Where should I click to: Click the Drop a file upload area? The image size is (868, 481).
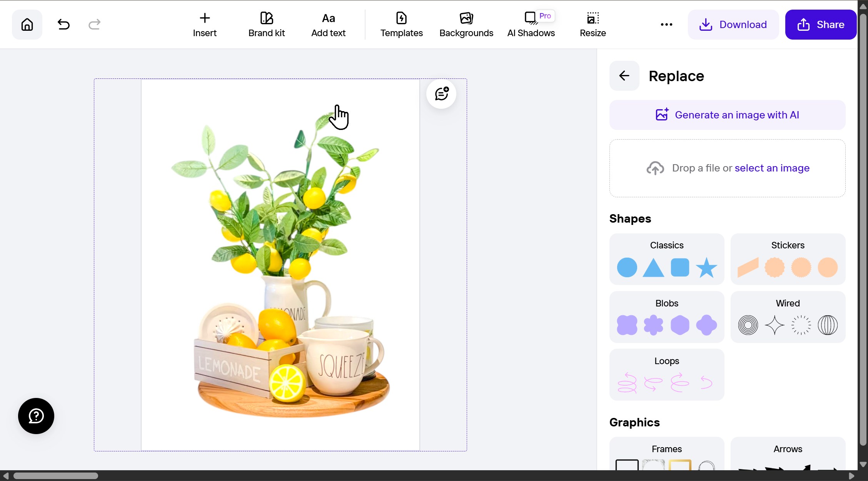pos(727,168)
